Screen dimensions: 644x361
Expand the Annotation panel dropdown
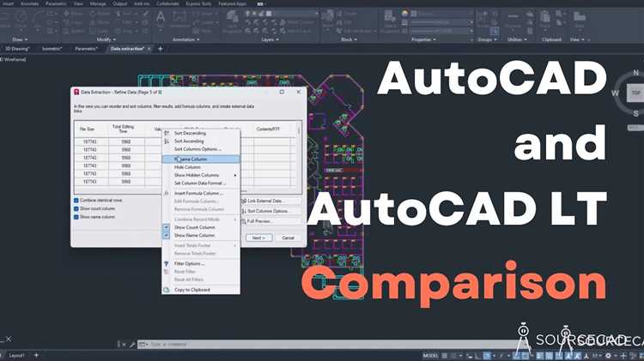(185, 39)
